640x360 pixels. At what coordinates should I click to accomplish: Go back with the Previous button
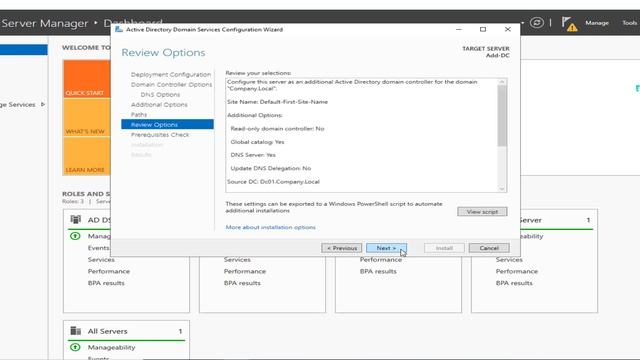click(x=341, y=248)
